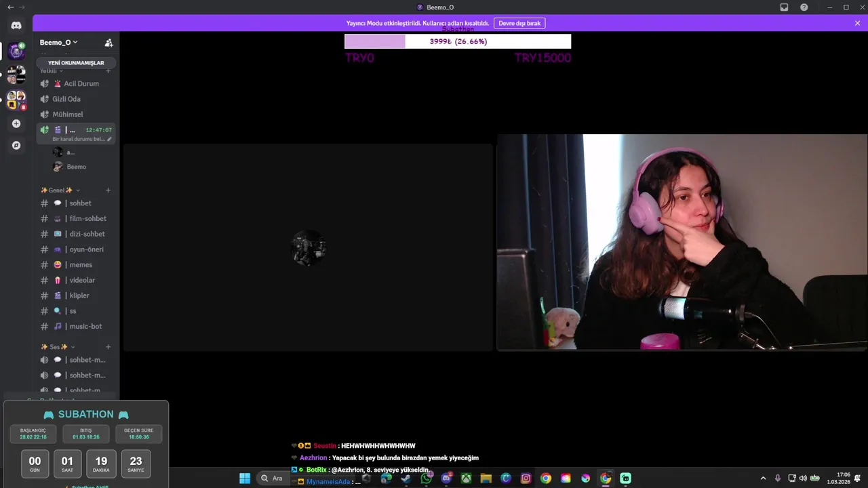Open Steam from the taskbar
The image size is (868, 488).
(406, 479)
